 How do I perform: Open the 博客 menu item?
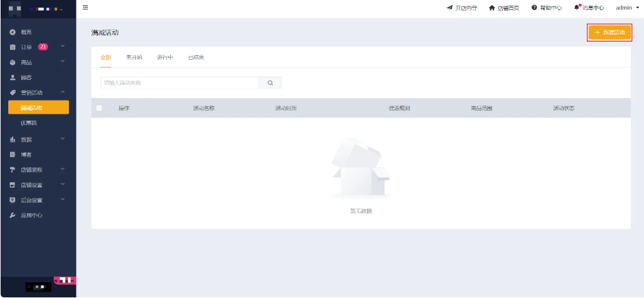coord(26,155)
